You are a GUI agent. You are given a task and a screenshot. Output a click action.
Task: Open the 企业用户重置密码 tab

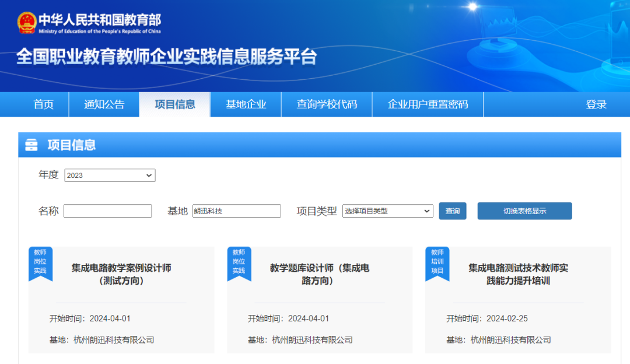(x=428, y=104)
